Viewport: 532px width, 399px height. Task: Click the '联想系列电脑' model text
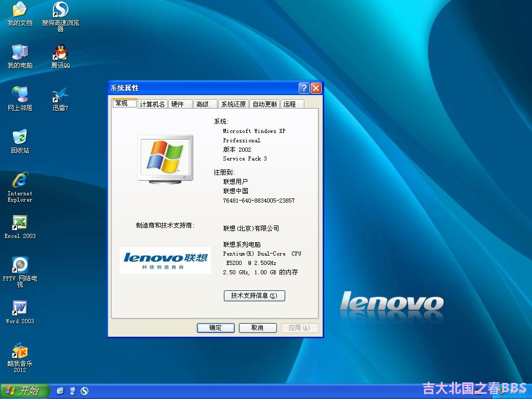pos(242,244)
